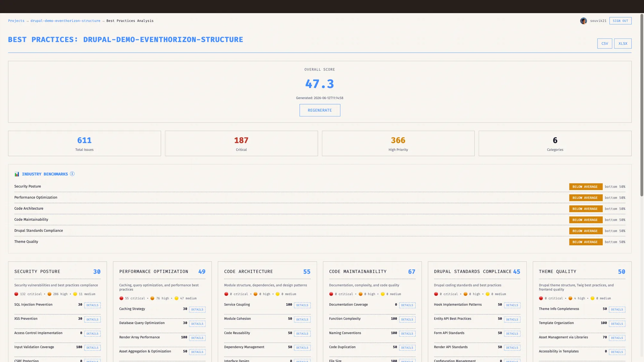Screen dimensions: 644x362
Task: Click the Performance Optimization card heading
Action: [154, 272]
